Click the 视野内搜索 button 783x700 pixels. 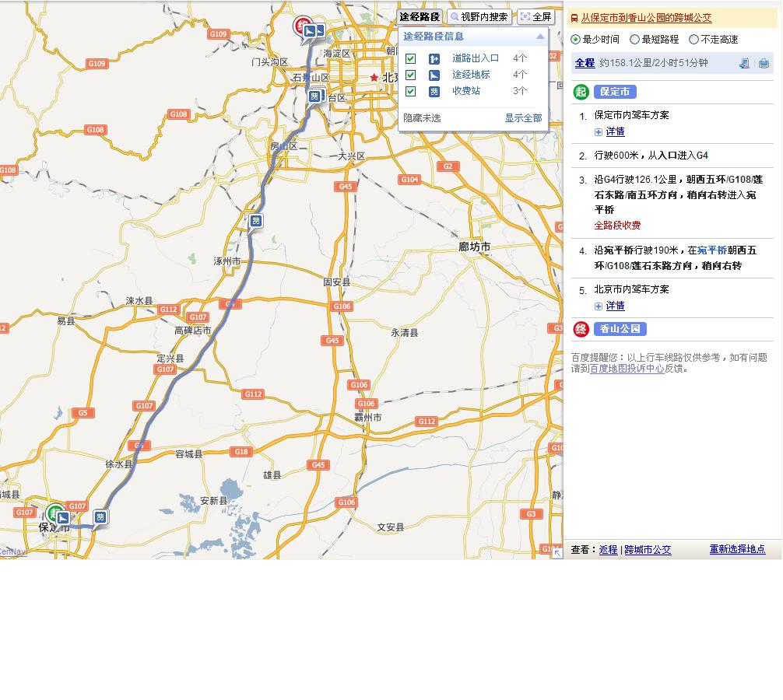click(x=479, y=17)
